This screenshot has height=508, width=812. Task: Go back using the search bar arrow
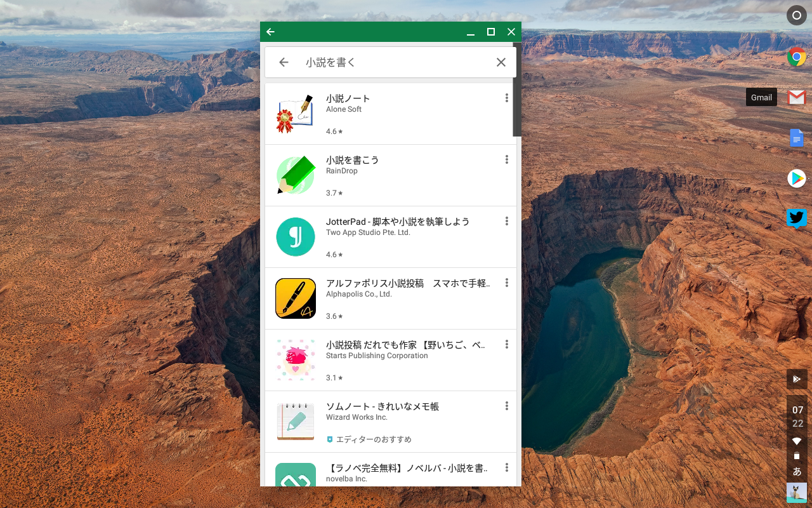284,62
